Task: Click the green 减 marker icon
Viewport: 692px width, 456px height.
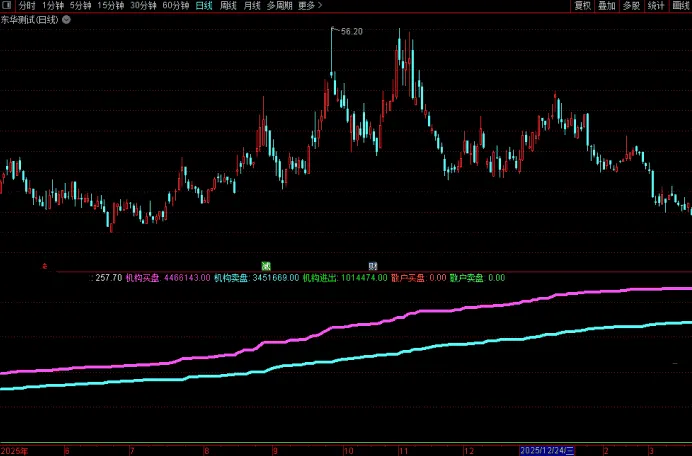Action: point(266,266)
